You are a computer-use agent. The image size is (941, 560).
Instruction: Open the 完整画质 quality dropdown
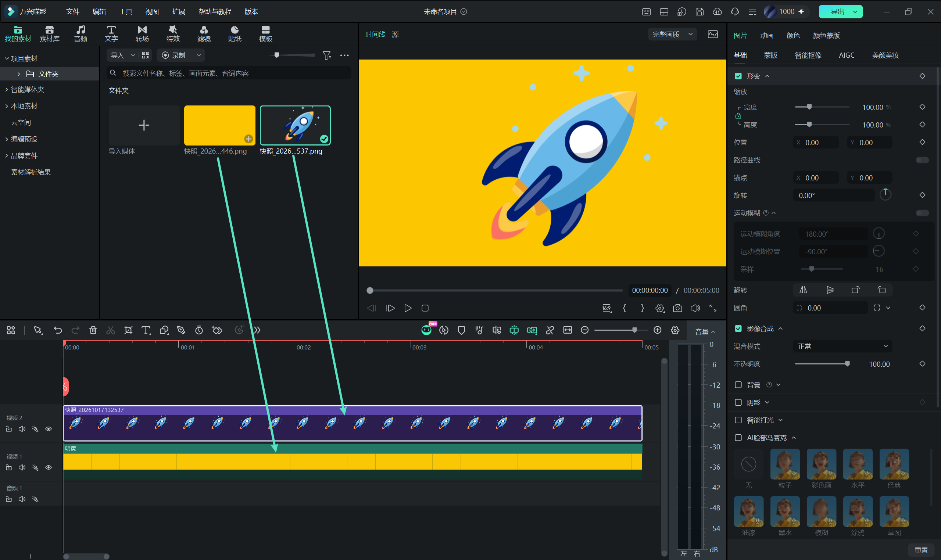point(673,34)
